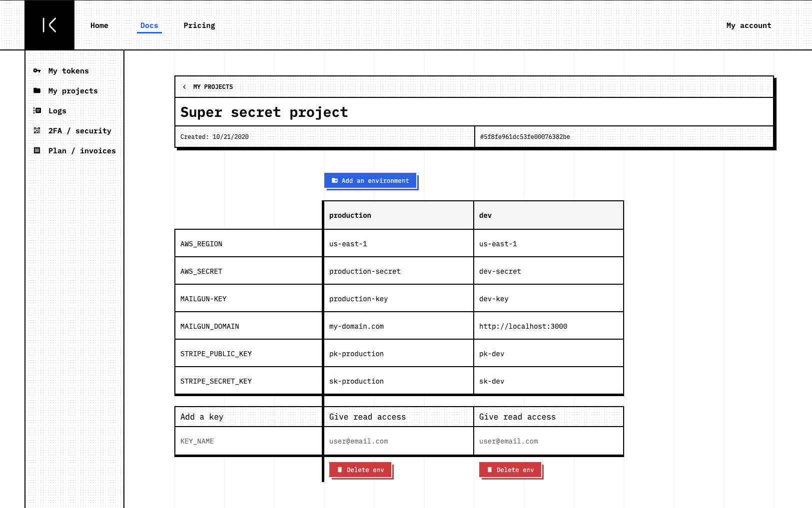Click production us-east-1 value cell
Viewport: 812px width, 508px height.
click(x=399, y=244)
